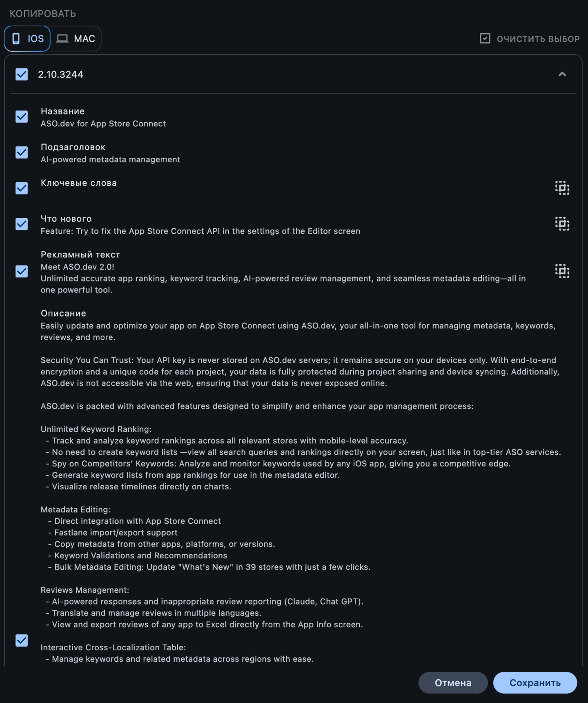This screenshot has width=588, height=703.
Task: Click the phone icon in the iOS tab
Action: point(16,38)
